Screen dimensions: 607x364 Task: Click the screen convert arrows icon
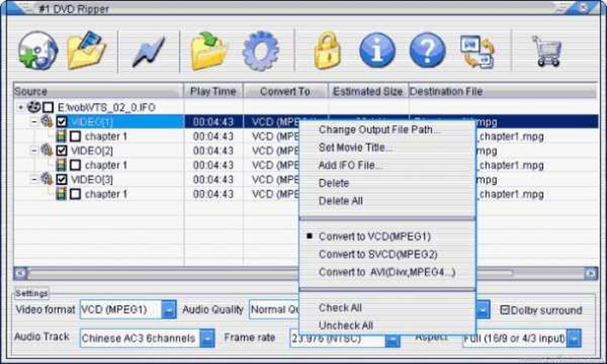pyautogui.click(x=477, y=52)
